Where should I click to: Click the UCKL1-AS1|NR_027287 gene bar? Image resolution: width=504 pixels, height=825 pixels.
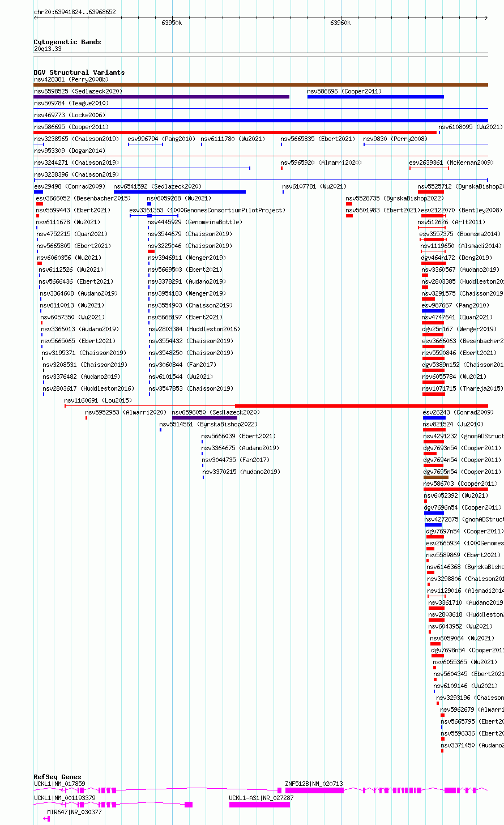pyautogui.click(x=259, y=804)
